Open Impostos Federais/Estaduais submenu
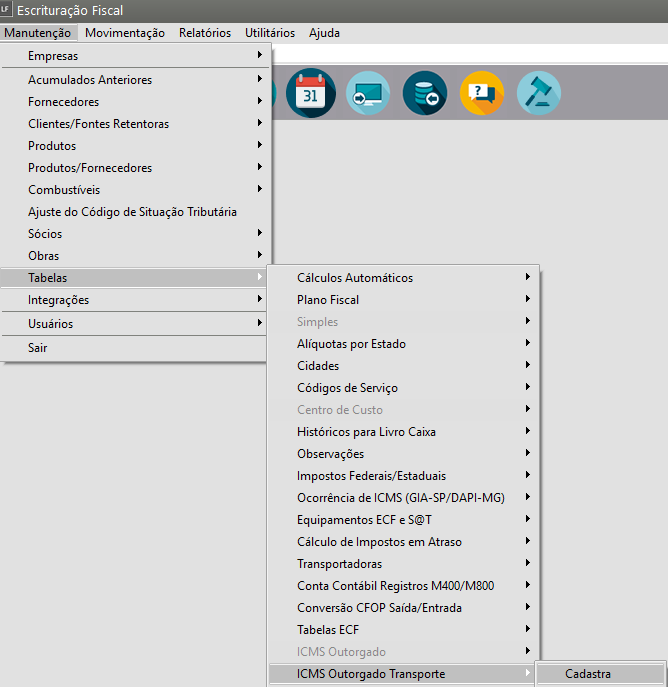 pyautogui.click(x=371, y=476)
